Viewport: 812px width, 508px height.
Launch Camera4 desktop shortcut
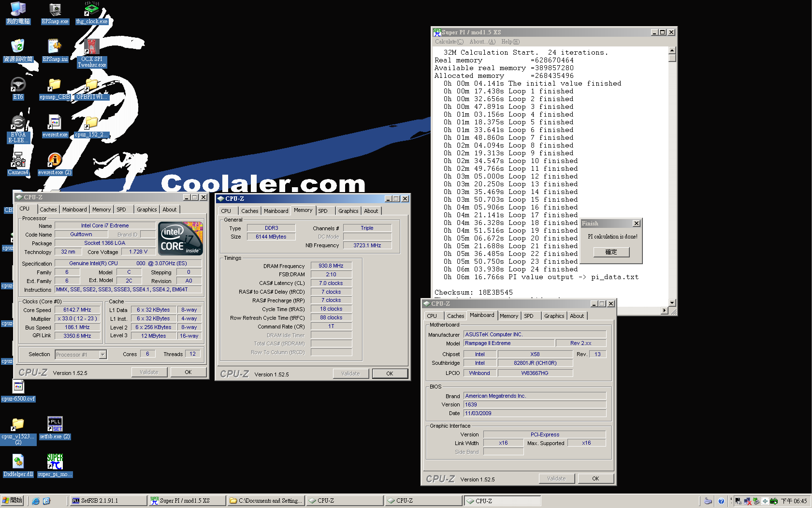tap(18, 164)
